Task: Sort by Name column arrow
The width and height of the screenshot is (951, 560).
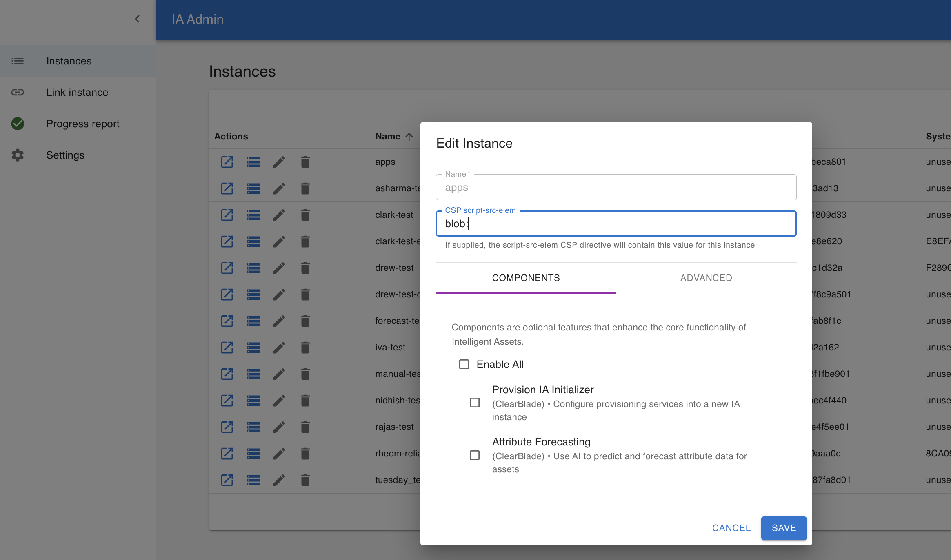Action: pos(409,137)
